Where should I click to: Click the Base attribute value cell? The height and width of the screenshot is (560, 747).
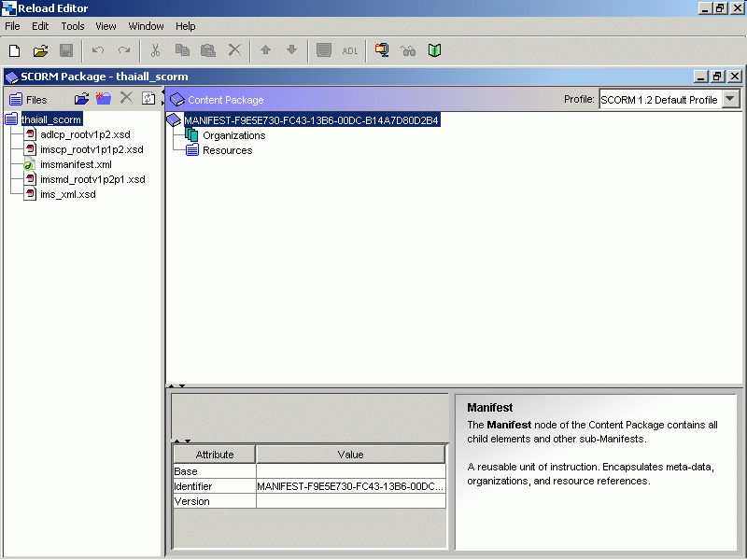[x=350, y=471]
